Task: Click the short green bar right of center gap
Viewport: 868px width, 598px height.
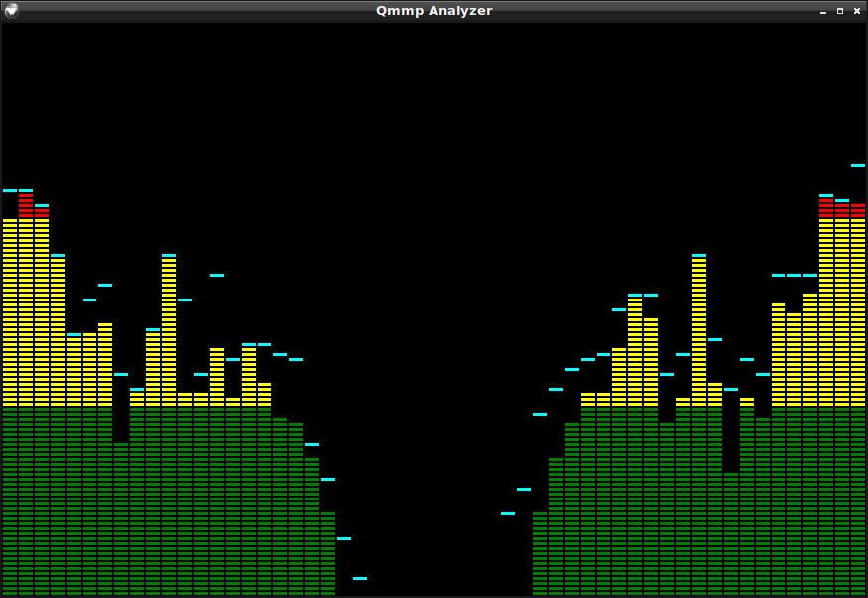Action: [x=540, y=552]
